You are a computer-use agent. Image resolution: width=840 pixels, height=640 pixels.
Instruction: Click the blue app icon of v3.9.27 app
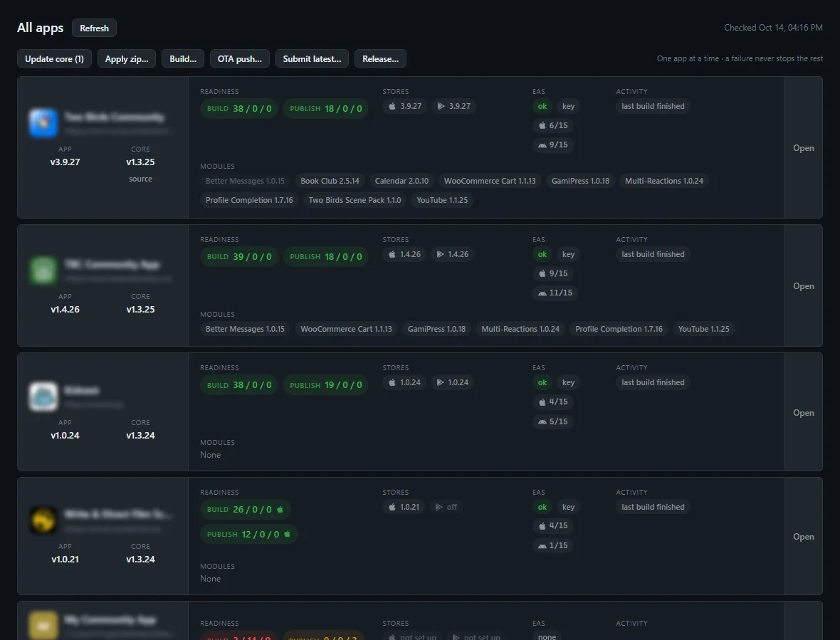[x=43, y=122]
